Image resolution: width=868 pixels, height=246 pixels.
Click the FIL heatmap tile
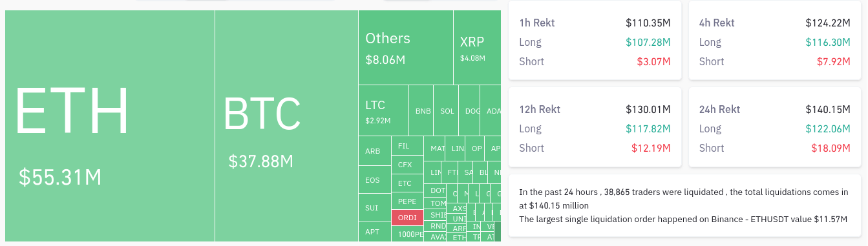pyautogui.click(x=407, y=146)
